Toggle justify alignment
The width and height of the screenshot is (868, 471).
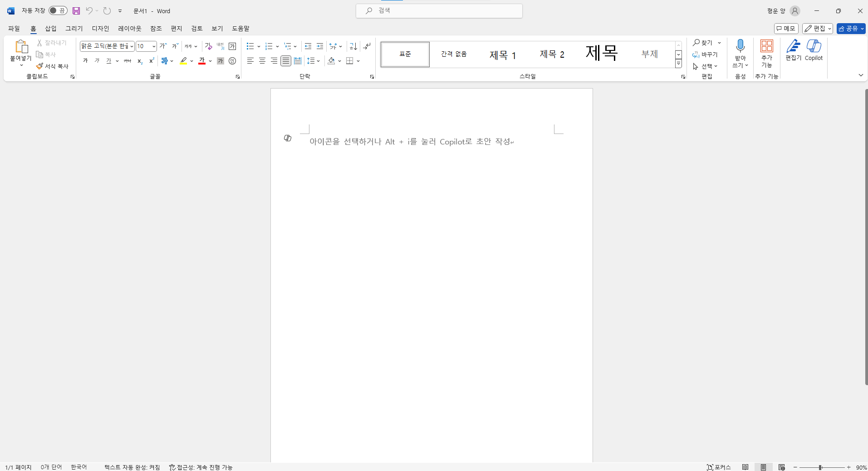click(x=286, y=61)
